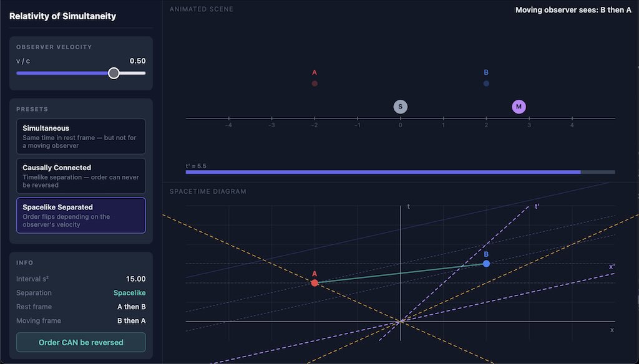Screen dimensions: 639x364
Task: Click the x' axis label
Action: [612, 267]
